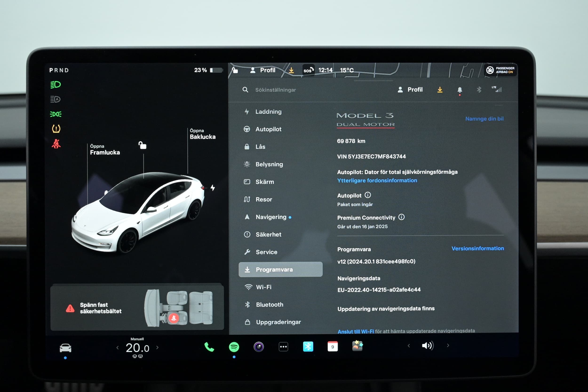Lower volume with left arrow
This screenshot has width=588, height=392.
point(409,345)
